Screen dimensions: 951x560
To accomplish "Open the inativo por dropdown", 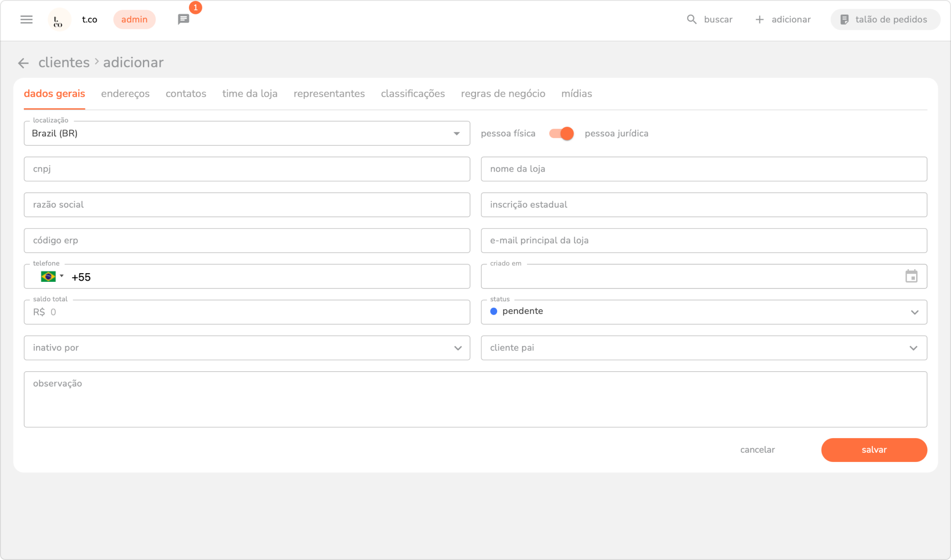I will (x=457, y=348).
